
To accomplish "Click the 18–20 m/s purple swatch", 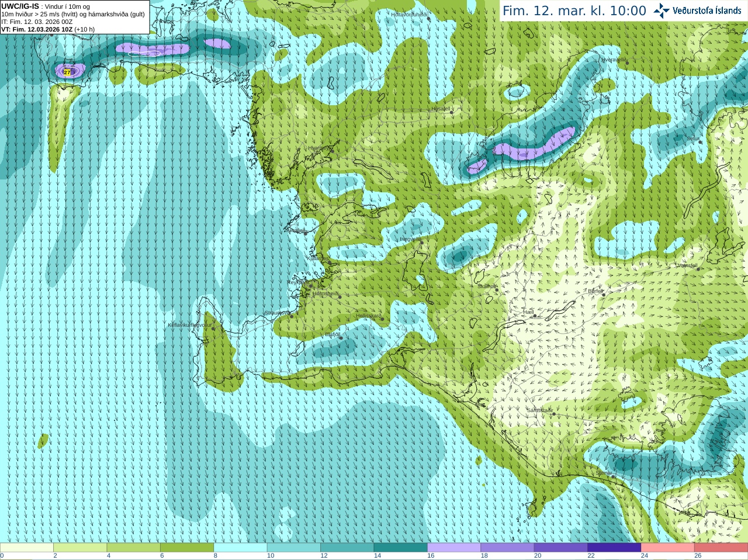I will [x=508, y=548].
